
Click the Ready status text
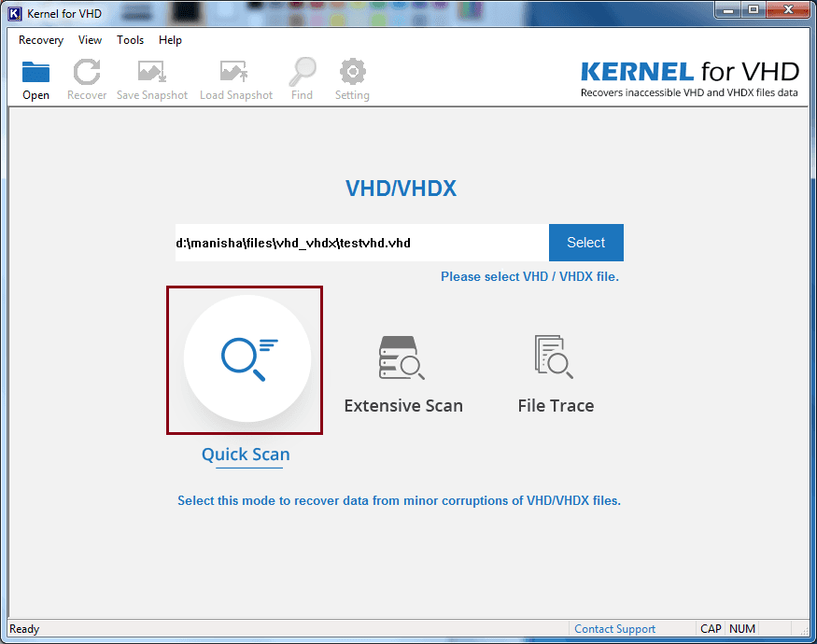(24, 629)
